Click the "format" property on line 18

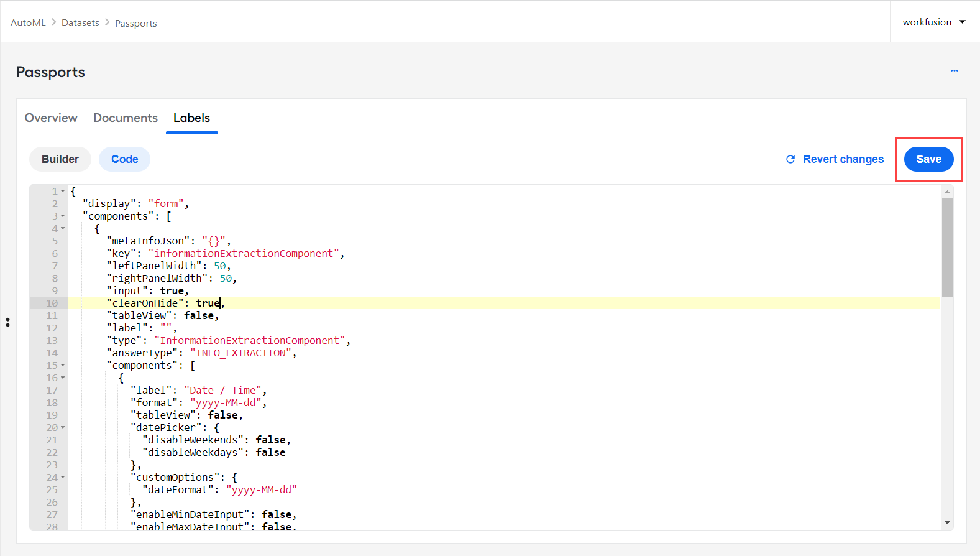(154, 402)
